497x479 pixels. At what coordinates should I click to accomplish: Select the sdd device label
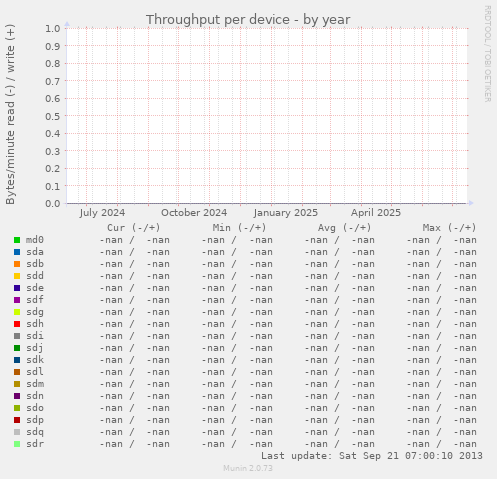tap(35, 276)
